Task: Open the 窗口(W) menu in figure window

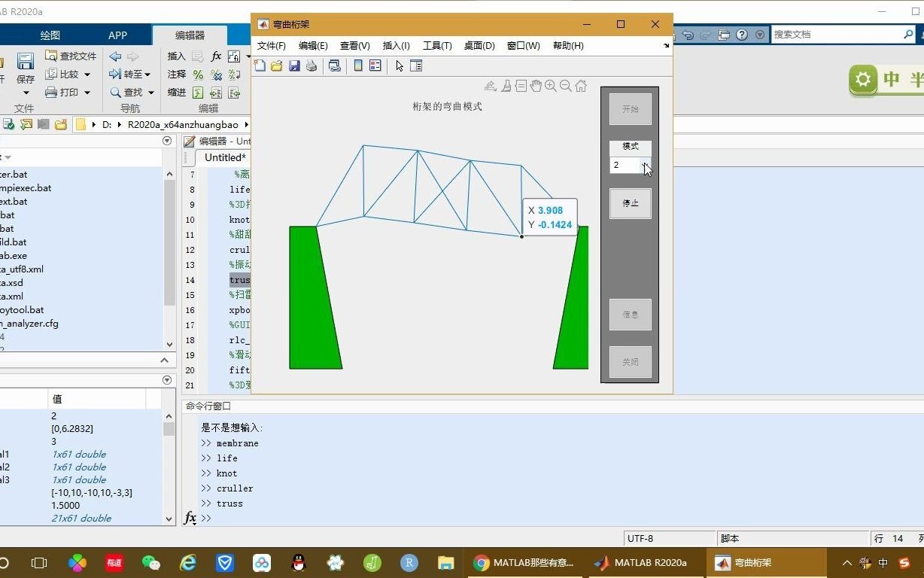Action: click(524, 46)
